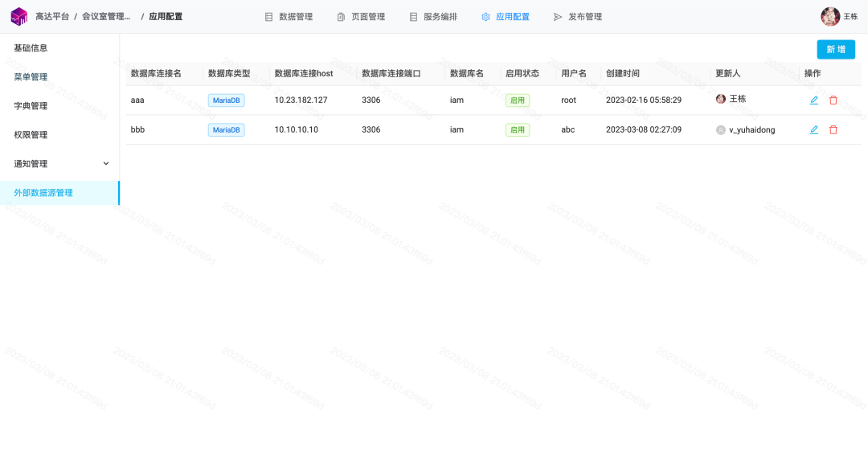Click the 页面管理 tab icon
The width and height of the screenshot is (868, 475).
click(x=341, y=17)
